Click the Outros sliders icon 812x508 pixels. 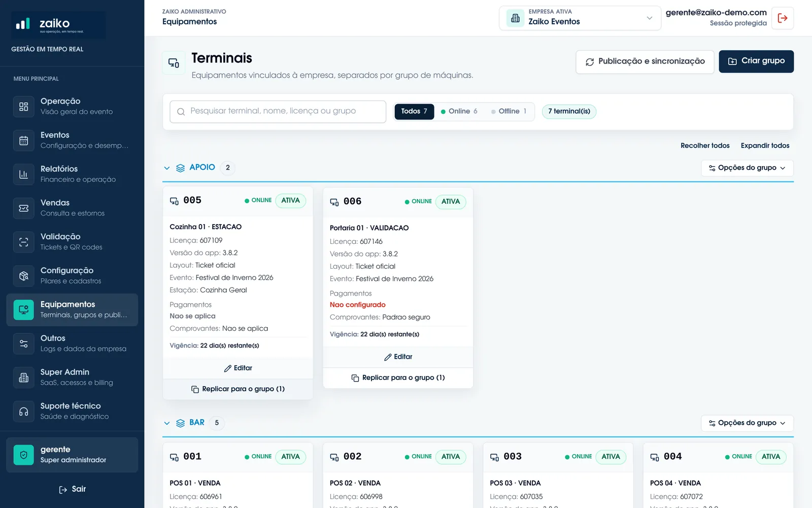pyautogui.click(x=23, y=344)
